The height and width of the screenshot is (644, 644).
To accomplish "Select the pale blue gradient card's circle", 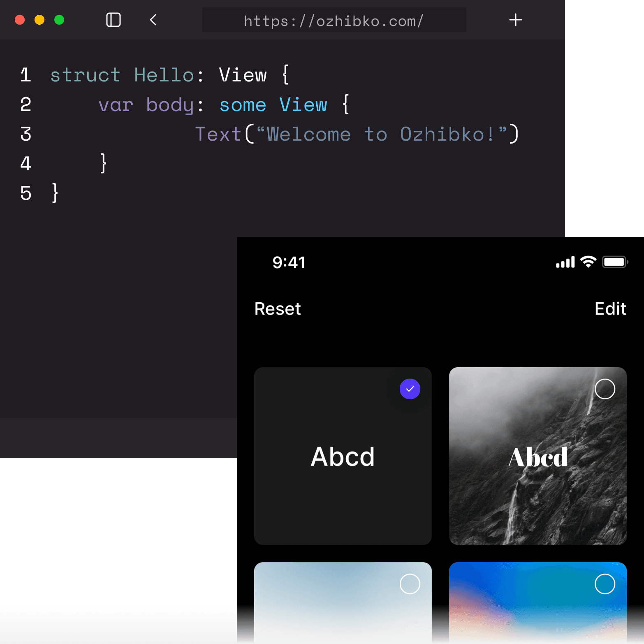I will click(410, 584).
